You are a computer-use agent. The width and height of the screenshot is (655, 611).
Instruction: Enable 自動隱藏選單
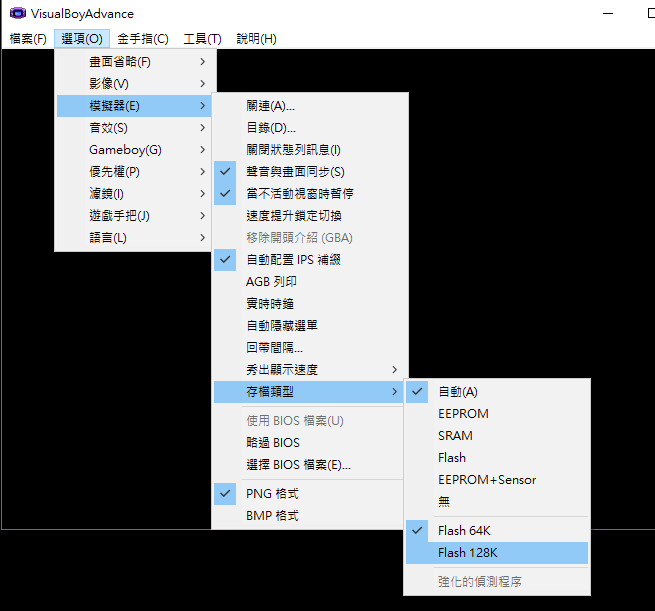point(310,326)
